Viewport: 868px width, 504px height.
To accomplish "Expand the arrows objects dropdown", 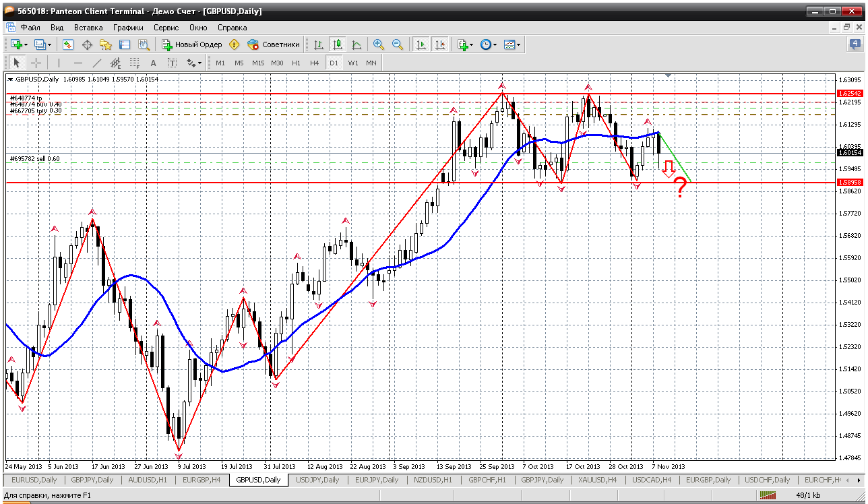I will click(195, 63).
